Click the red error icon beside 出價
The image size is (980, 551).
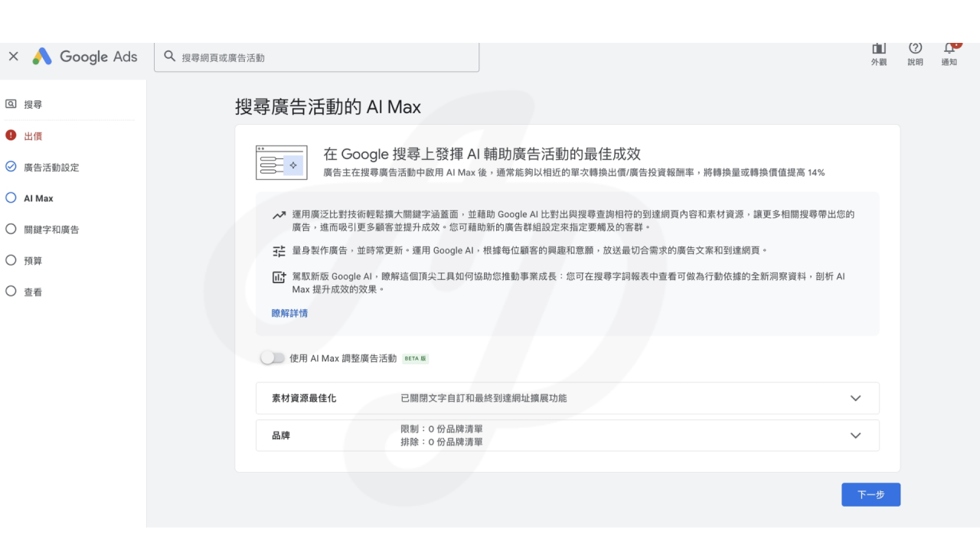(x=11, y=136)
